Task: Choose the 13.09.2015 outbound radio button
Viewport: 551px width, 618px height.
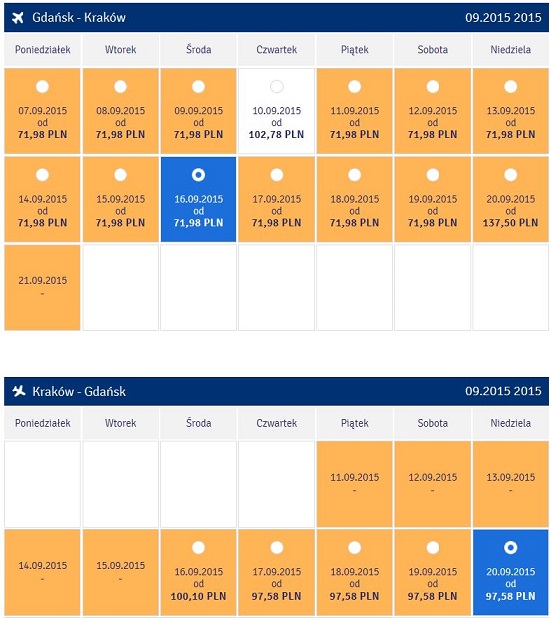Action: tap(510, 86)
